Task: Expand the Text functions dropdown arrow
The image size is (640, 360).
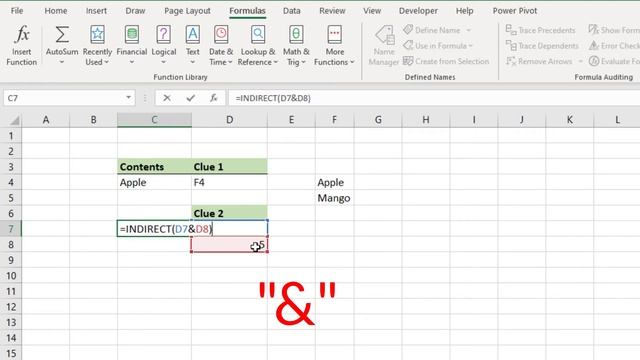Action: 193,62
